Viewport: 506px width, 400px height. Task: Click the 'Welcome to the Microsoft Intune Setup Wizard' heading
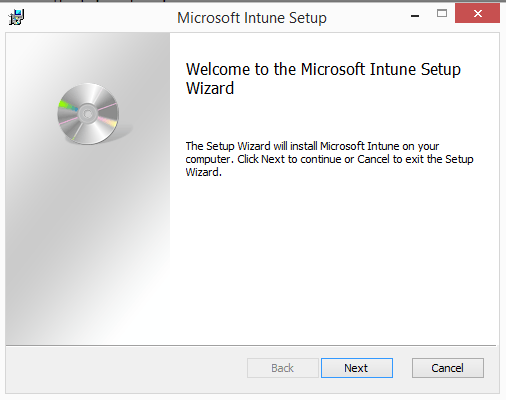tap(323, 79)
